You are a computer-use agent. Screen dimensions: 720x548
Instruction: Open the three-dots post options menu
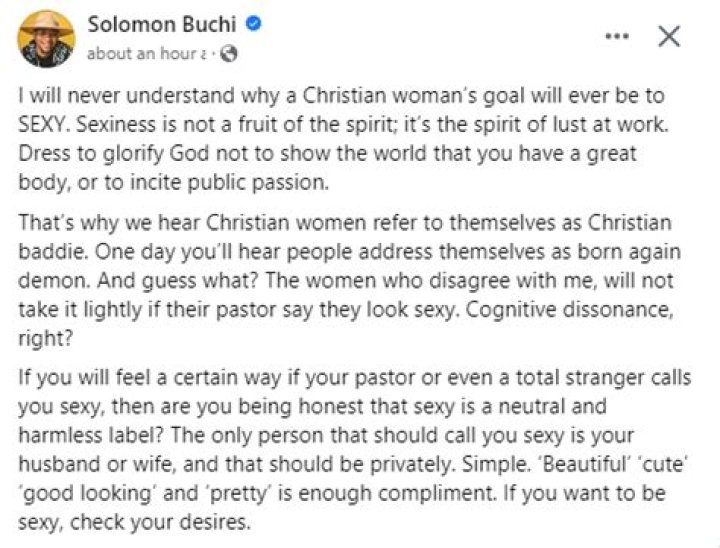click(x=621, y=37)
